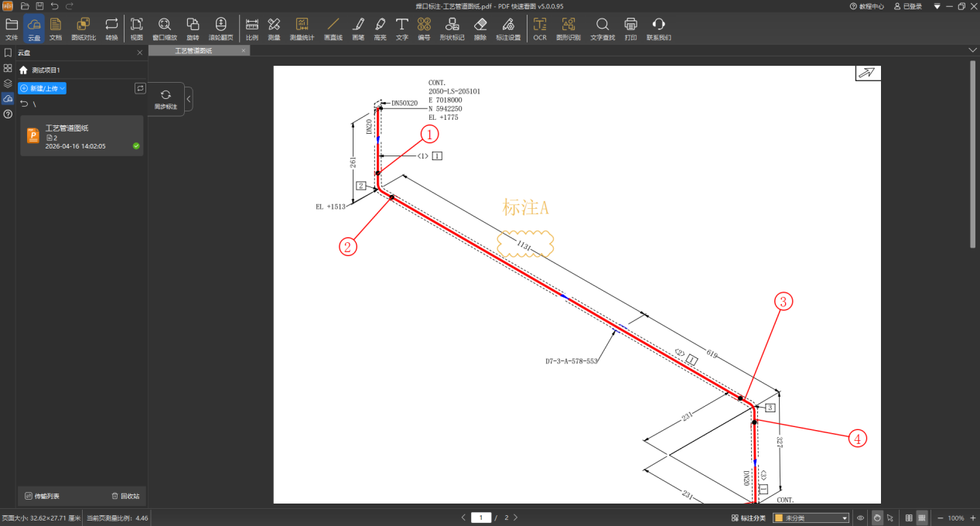Toggle annotation visibility eye icon
980x526 pixels.
(861, 517)
